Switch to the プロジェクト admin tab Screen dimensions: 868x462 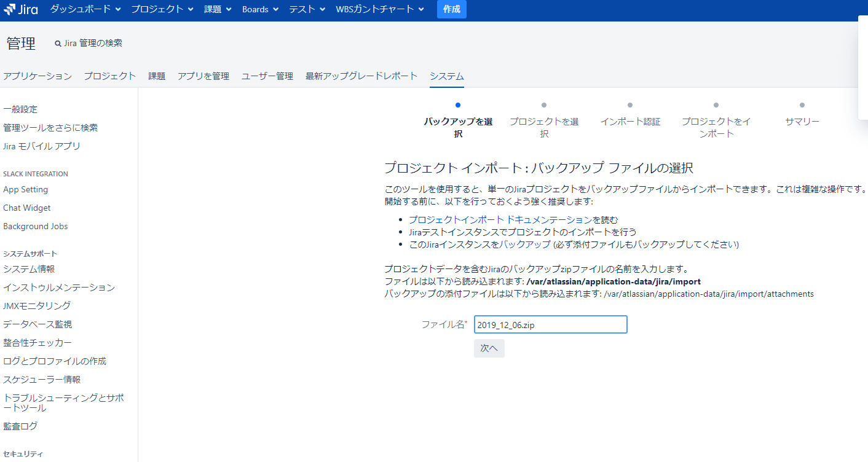(110, 76)
